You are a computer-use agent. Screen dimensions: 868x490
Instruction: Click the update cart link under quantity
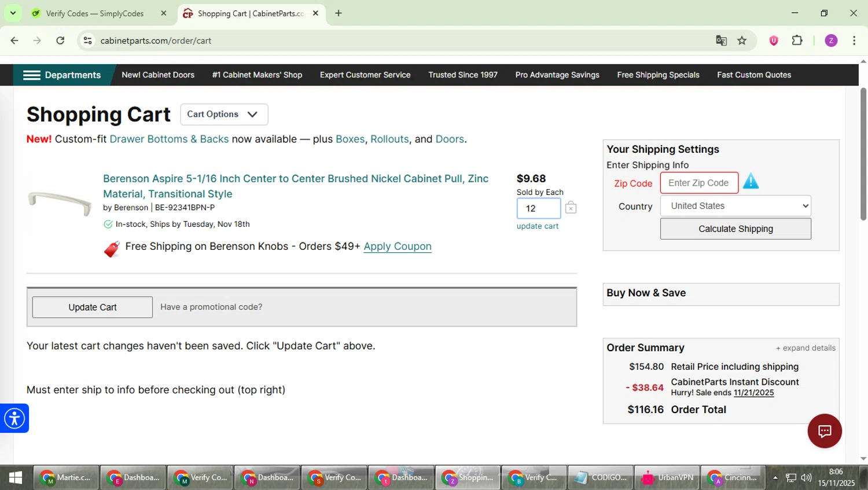[x=538, y=226]
